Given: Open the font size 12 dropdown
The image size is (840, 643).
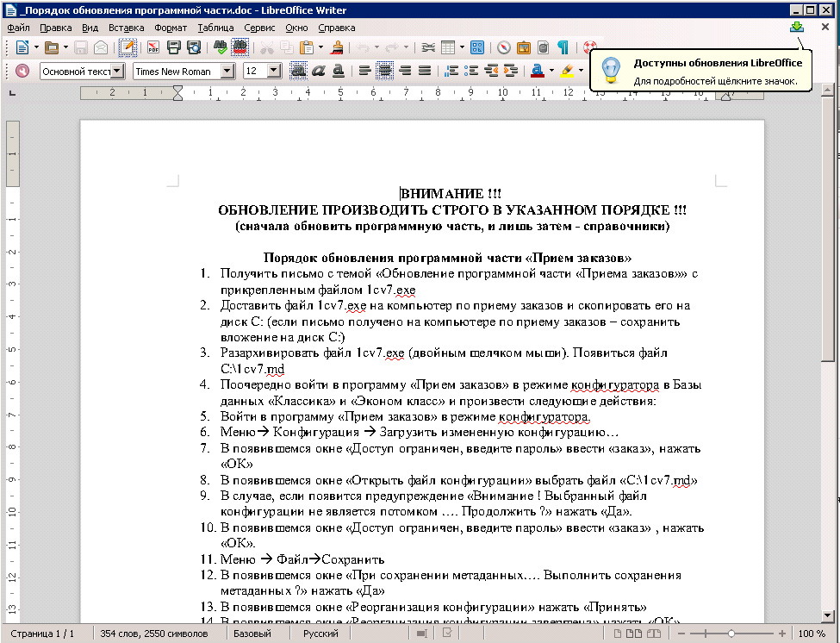Looking at the screenshot, I should [x=274, y=72].
